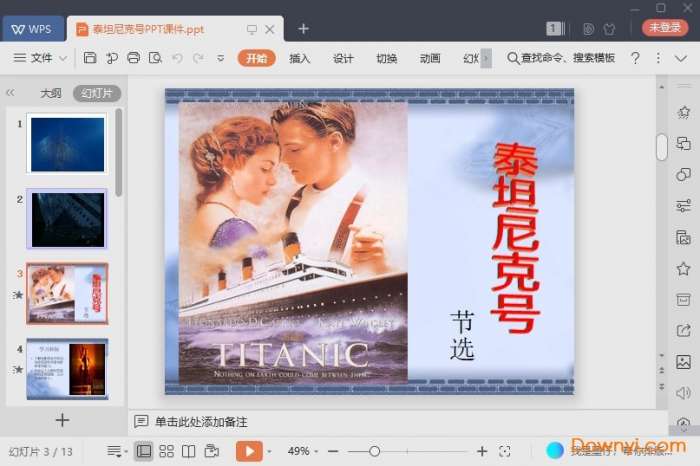Open the skin/theme shirt icon
This screenshot has height=466, width=700.
(609, 29)
